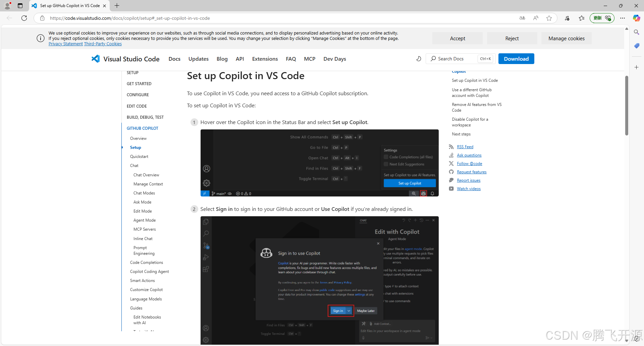Click the Search Docs field
Viewport: 644px width, 346px height.
coord(460,59)
